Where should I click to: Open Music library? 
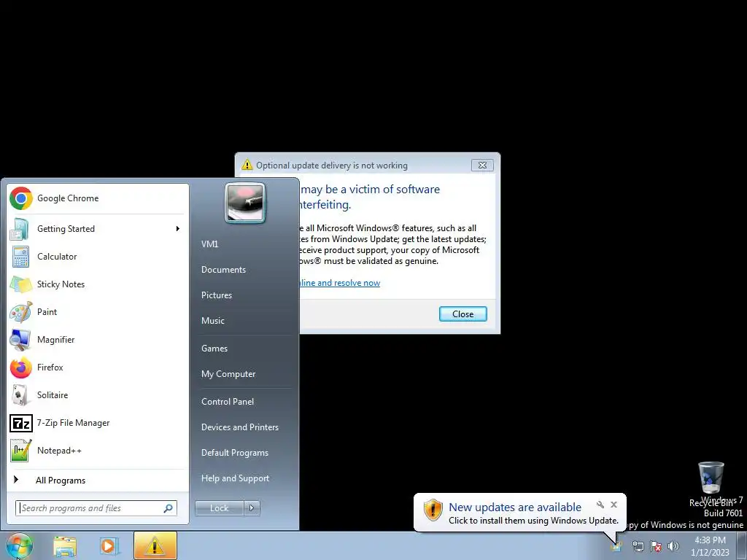point(212,321)
